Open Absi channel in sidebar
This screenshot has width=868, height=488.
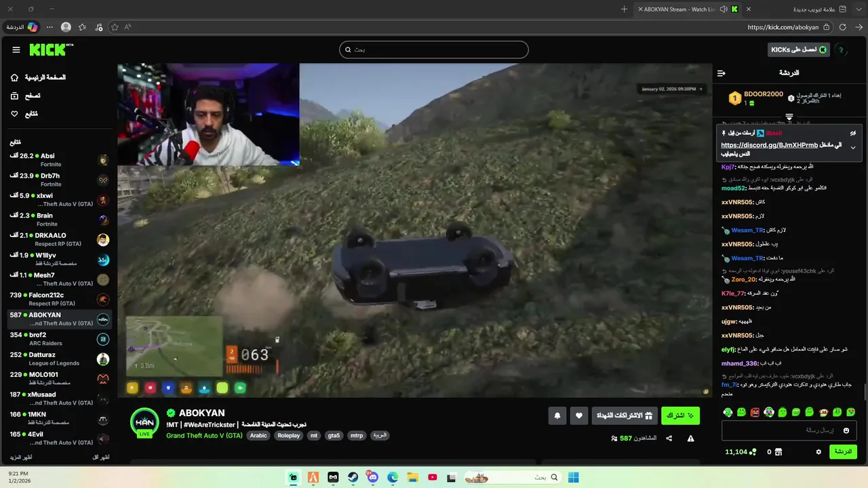(59, 160)
